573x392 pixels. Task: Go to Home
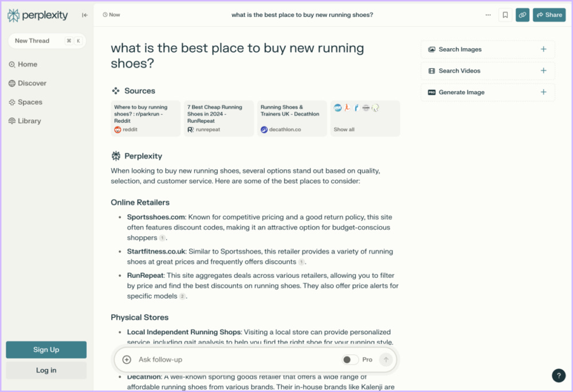point(23,64)
